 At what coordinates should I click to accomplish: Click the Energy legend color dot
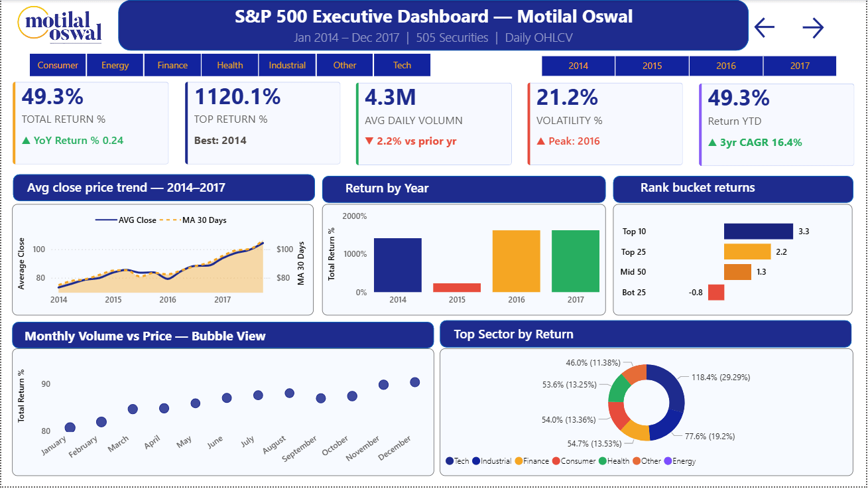click(x=668, y=460)
